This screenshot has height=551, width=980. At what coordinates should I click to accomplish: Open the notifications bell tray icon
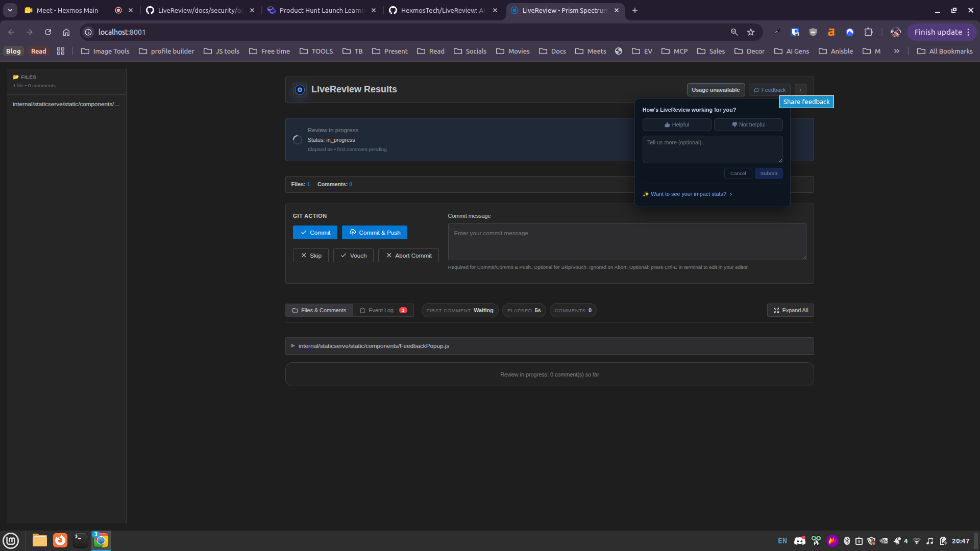tap(897, 541)
